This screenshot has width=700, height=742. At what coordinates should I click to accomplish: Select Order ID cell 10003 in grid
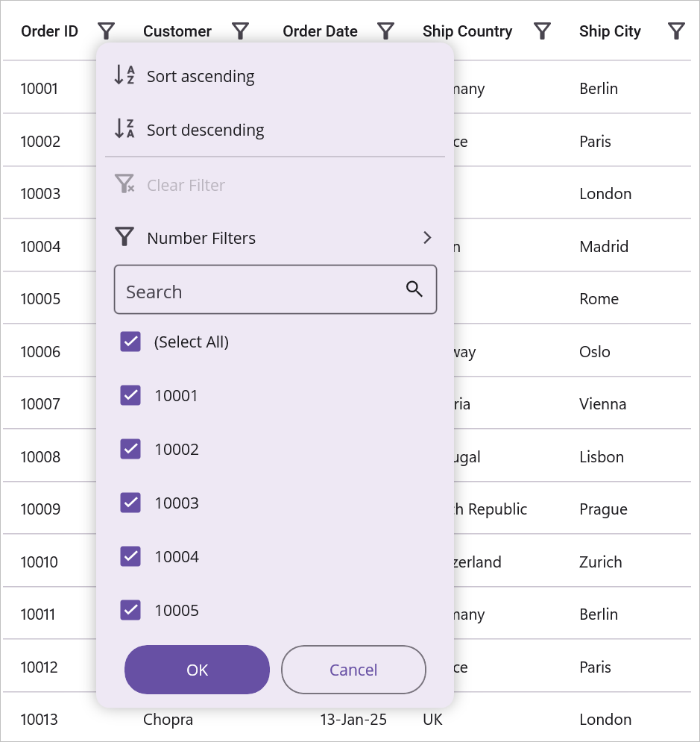tap(40, 194)
